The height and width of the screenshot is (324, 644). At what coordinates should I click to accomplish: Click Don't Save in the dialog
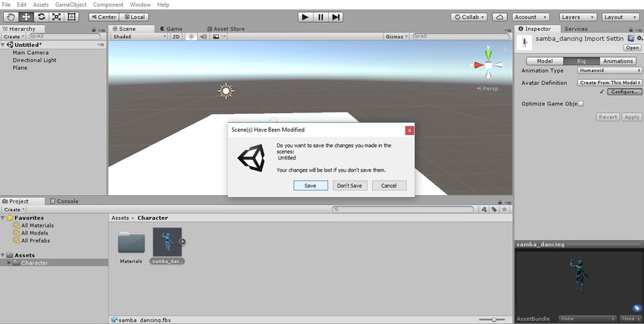click(x=349, y=185)
